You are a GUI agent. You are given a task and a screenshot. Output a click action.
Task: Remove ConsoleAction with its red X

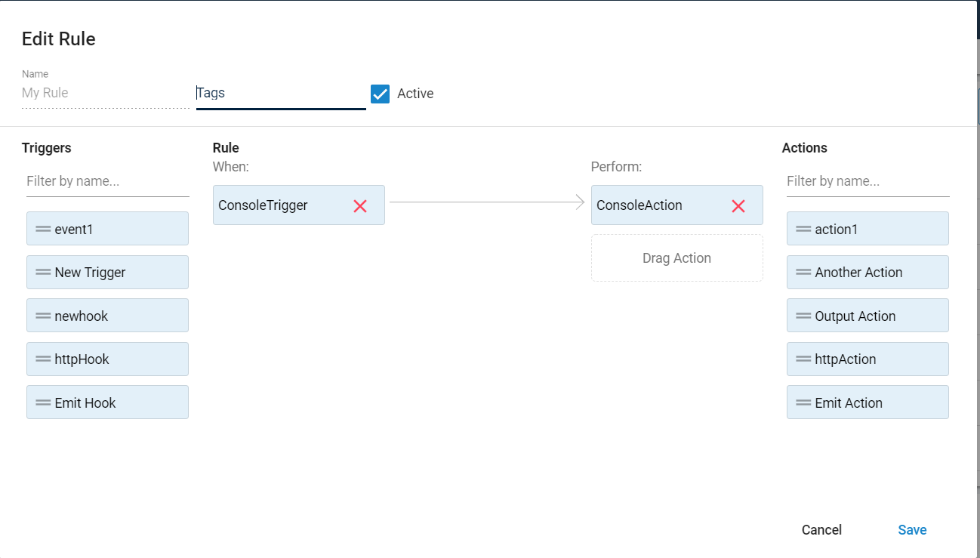point(738,206)
